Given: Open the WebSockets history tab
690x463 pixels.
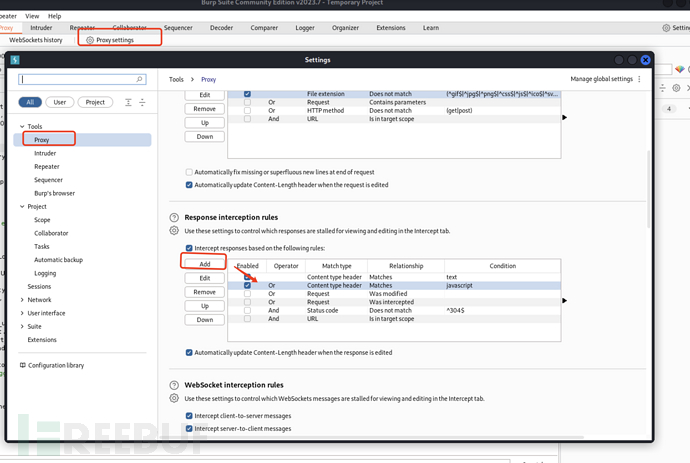Looking at the screenshot, I should (x=35, y=40).
